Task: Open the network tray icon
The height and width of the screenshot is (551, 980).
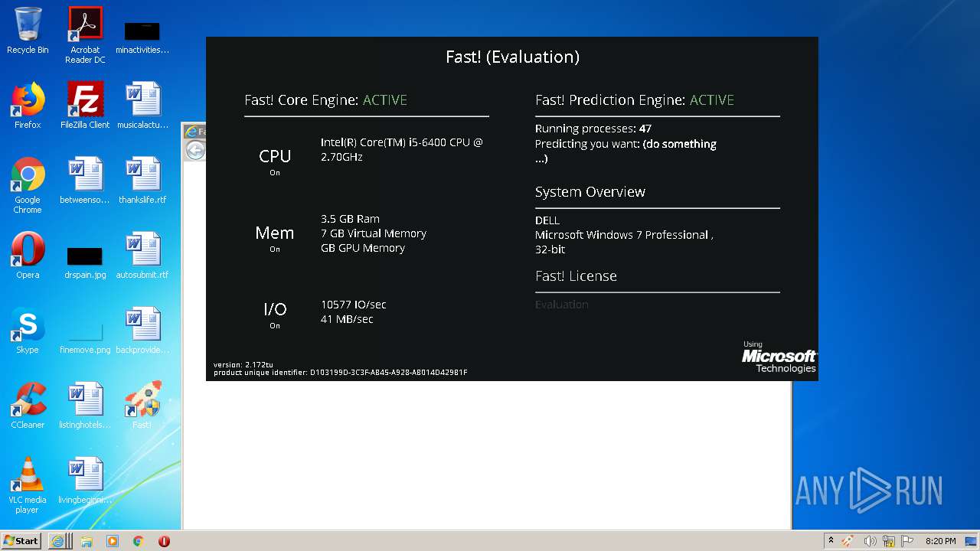Action: 889,541
